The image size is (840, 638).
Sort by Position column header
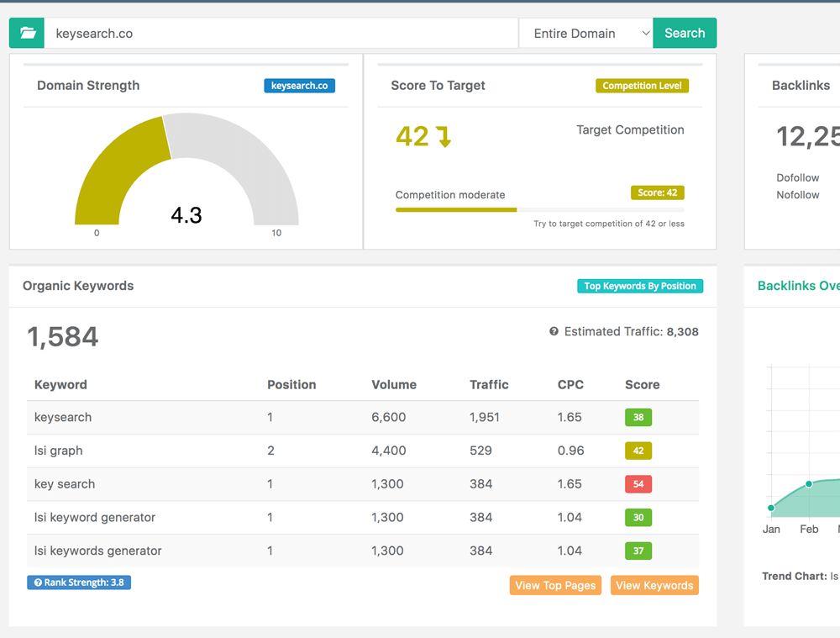tap(291, 384)
